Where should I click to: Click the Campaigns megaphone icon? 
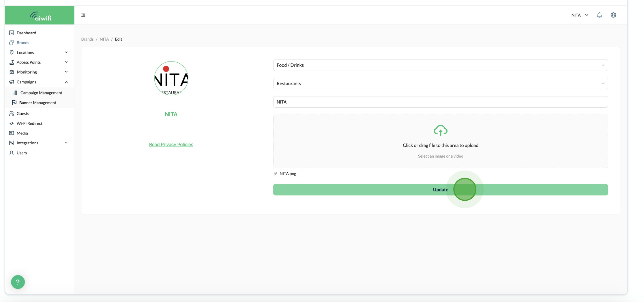pyautogui.click(x=12, y=82)
